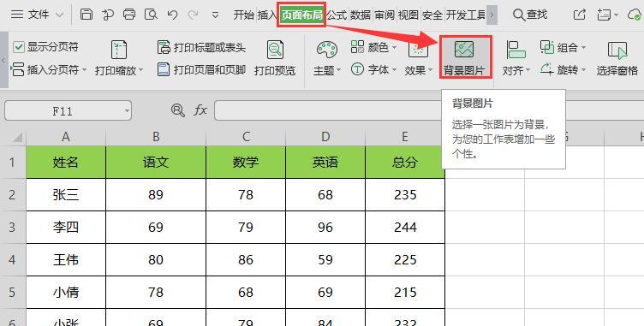
Task: Collapse ribbon left scroll arrow
Action: 3,60
